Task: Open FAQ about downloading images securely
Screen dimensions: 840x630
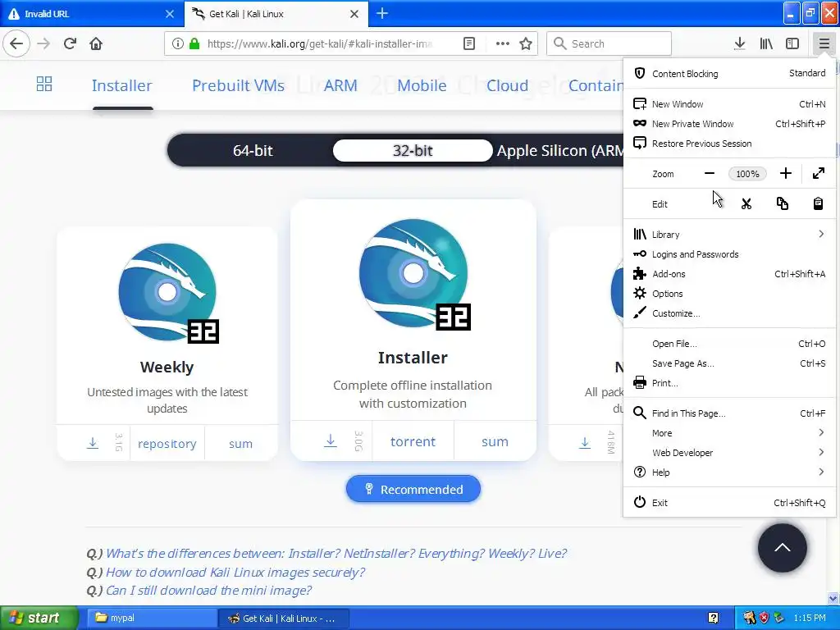Action: click(x=235, y=572)
